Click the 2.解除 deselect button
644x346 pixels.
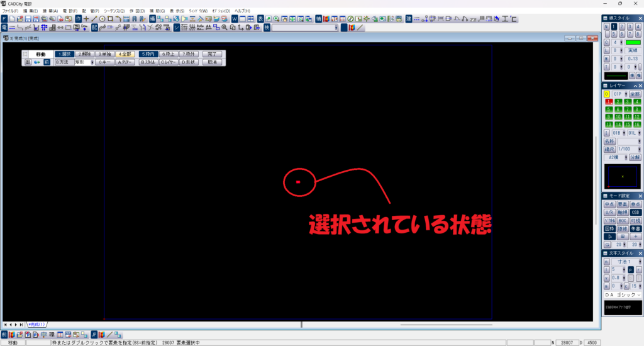click(x=84, y=54)
